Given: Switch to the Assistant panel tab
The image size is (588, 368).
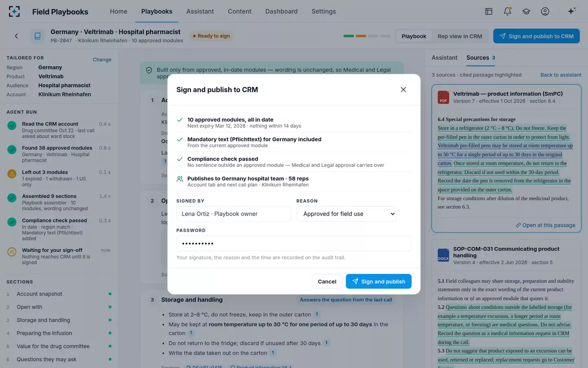Looking at the screenshot, I should (444, 58).
